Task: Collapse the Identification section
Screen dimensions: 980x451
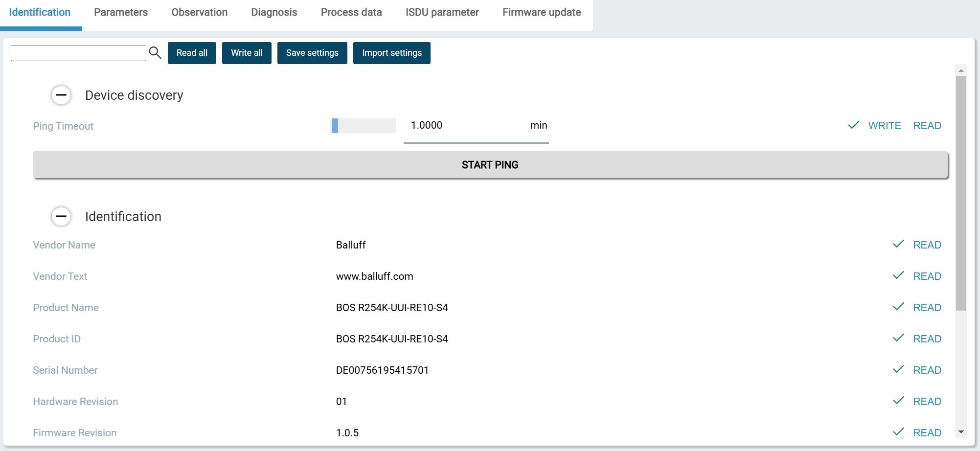Action: pyautogui.click(x=61, y=216)
